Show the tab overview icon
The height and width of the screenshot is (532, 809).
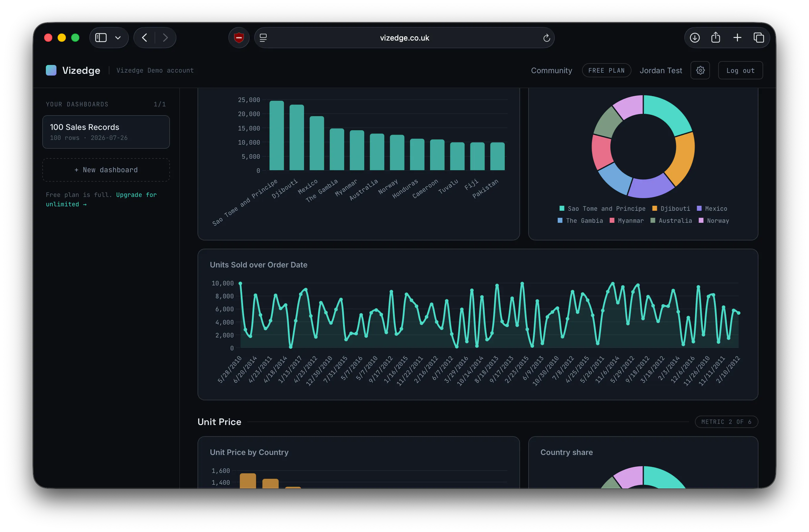758,37
